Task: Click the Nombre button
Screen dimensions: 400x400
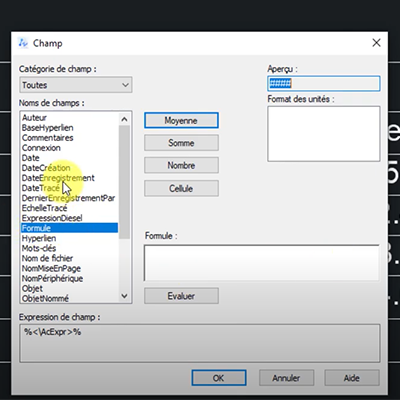Action: pyautogui.click(x=181, y=165)
